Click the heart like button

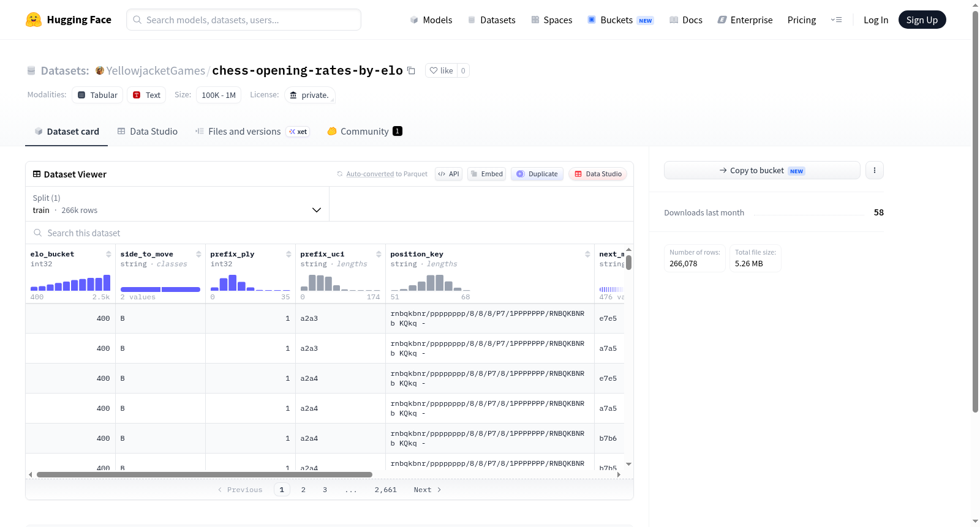441,70
